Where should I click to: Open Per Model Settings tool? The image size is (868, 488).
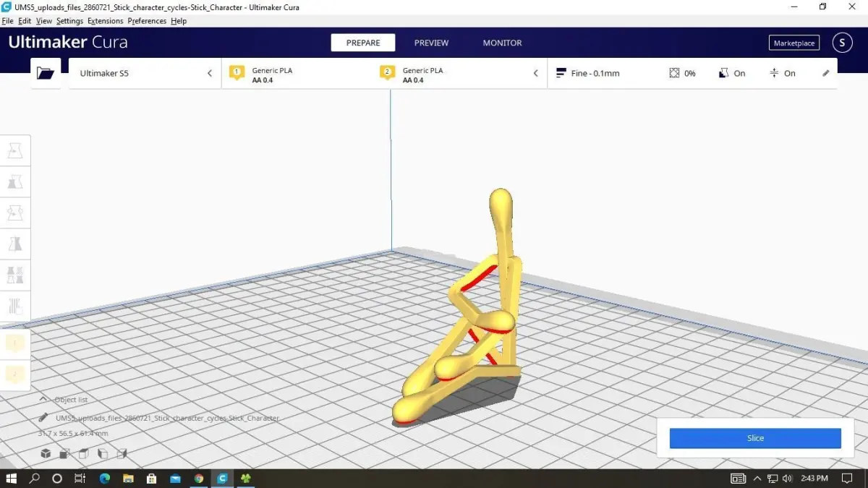(x=15, y=275)
